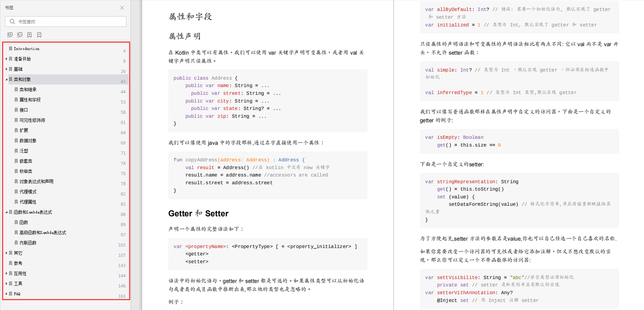Open the 函数 bookmark
The image size is (644, 310).
coord(24,222)
